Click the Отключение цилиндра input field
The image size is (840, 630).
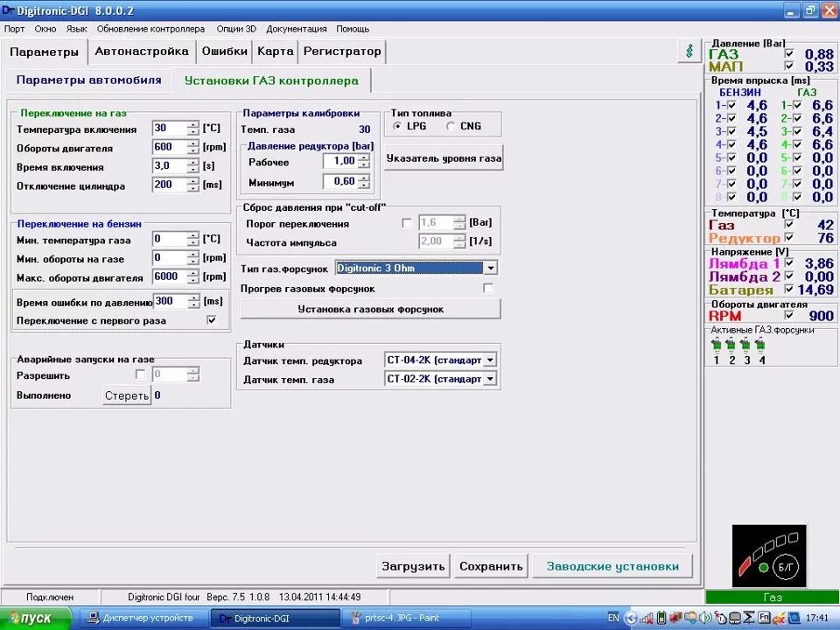pos(171,185)
